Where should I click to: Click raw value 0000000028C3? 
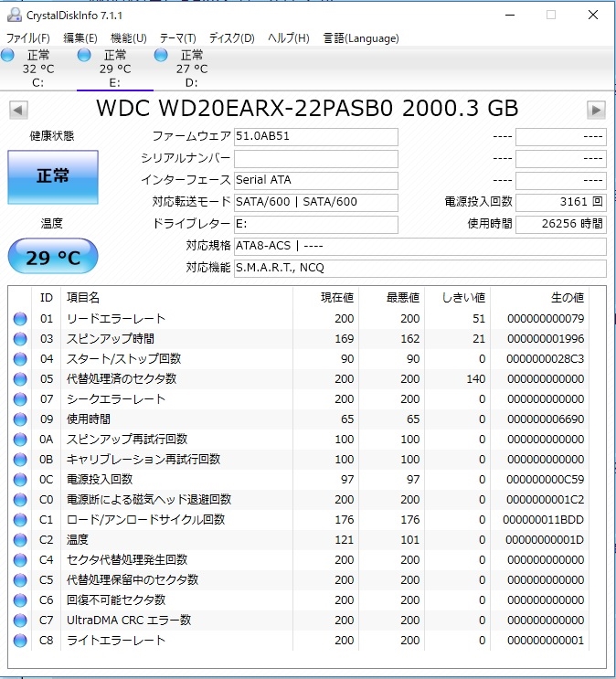tap(546, 359)
